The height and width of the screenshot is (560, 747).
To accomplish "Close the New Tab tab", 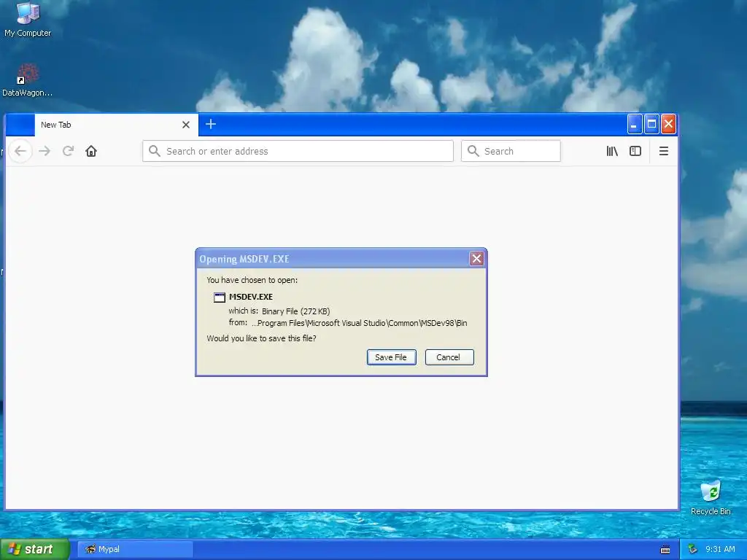I will tap(186, 125).
